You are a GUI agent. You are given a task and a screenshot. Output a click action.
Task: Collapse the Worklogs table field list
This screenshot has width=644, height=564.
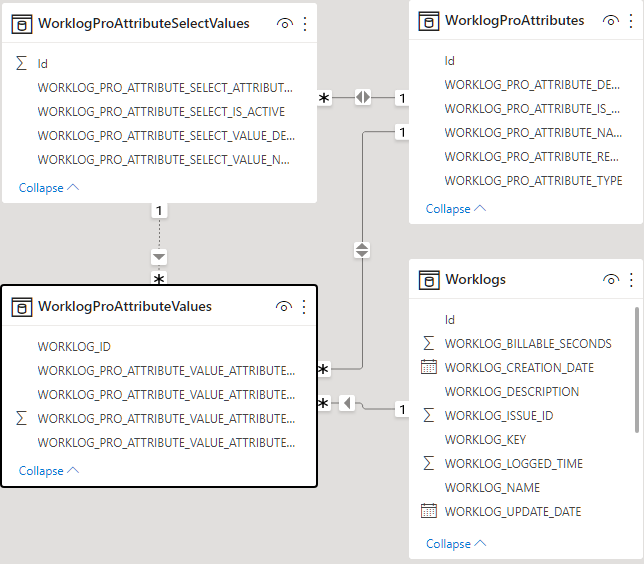click(x=455, y=544)
